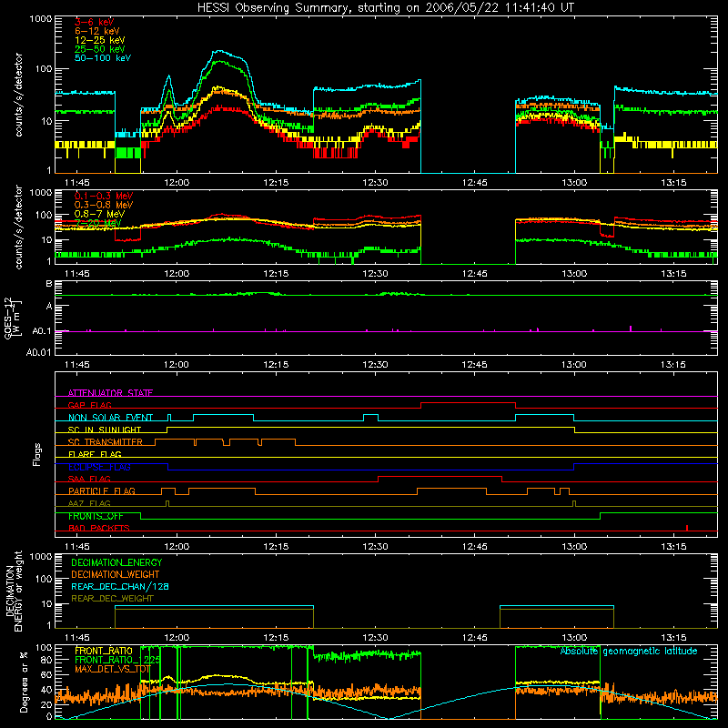Click the 'Degrees or %' axis title
The image size is (728, 728).
(24, 682)
